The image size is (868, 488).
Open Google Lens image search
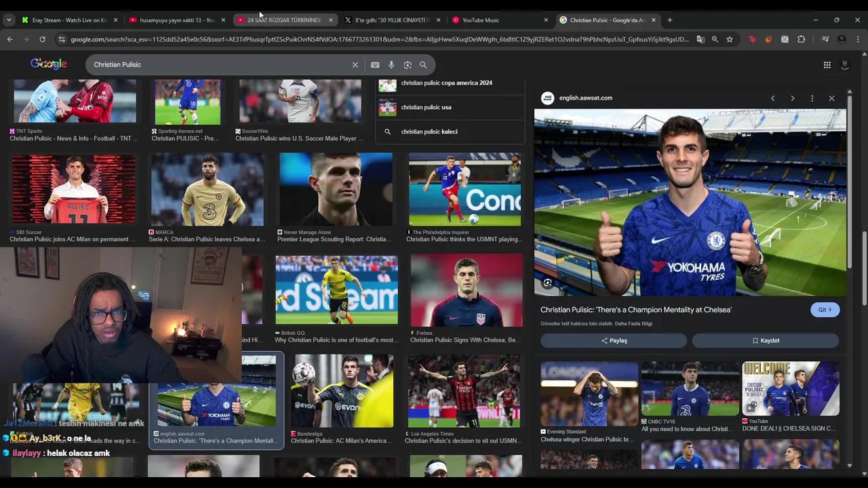tap(408, 65)
